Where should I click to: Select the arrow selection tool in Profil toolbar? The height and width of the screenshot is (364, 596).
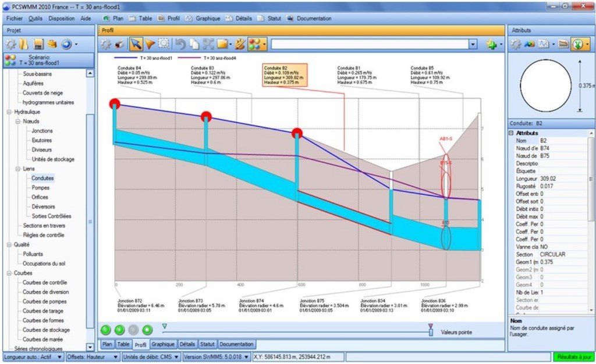[x=136, y=44]
